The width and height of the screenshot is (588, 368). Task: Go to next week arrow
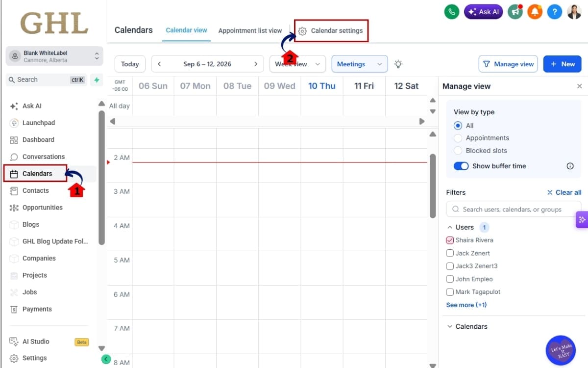[255, 64]
